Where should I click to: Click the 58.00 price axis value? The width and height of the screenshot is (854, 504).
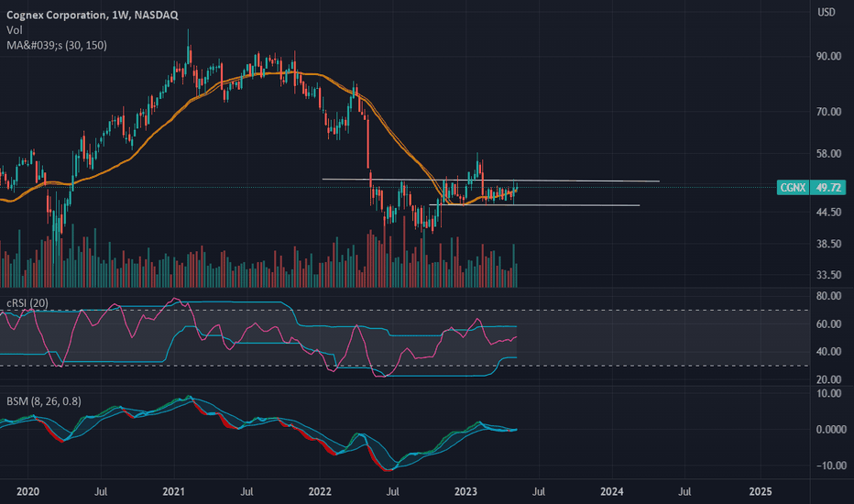828,154
